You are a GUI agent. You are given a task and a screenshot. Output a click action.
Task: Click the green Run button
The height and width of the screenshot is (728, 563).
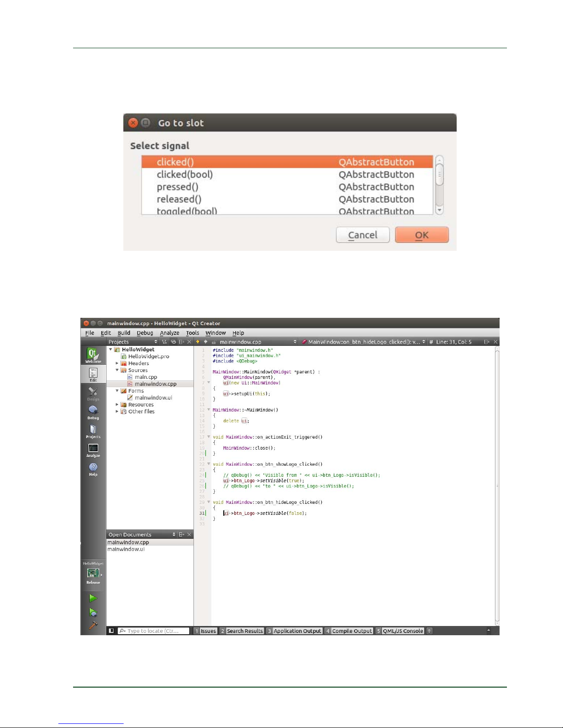93,598
